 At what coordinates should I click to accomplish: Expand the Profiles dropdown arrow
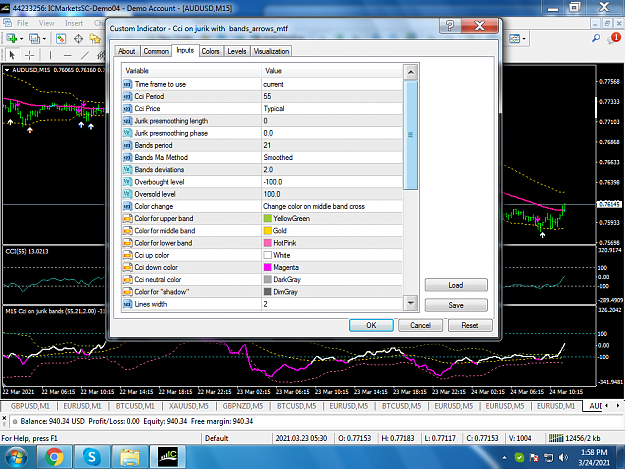click(44, 39)
